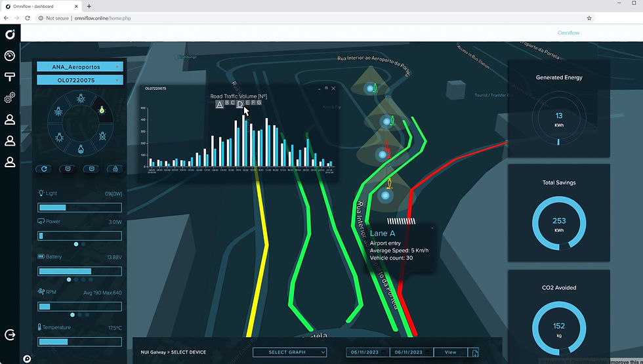Click the first user profile sidebar icon
The height and width of the screenshot is (364, 643).
point(10,119)
